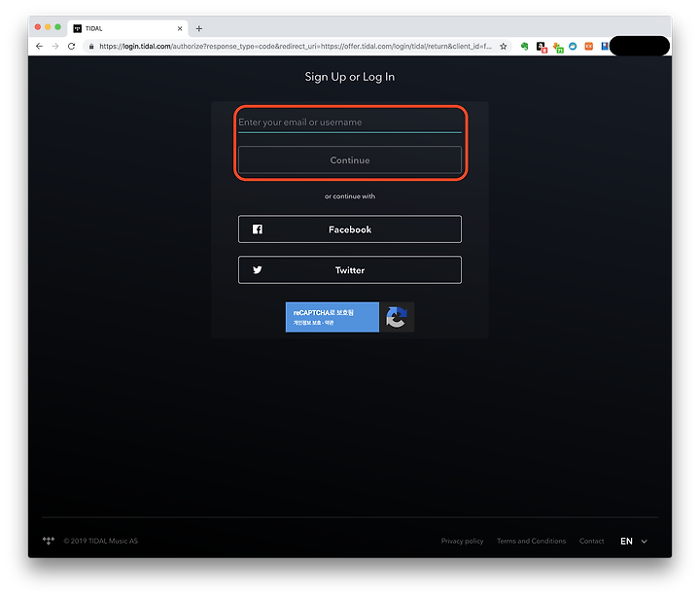Image resolution: width=700 pixels, height=598 pixels.
Task: Click the Continue button
Action: tap(350, 159)
